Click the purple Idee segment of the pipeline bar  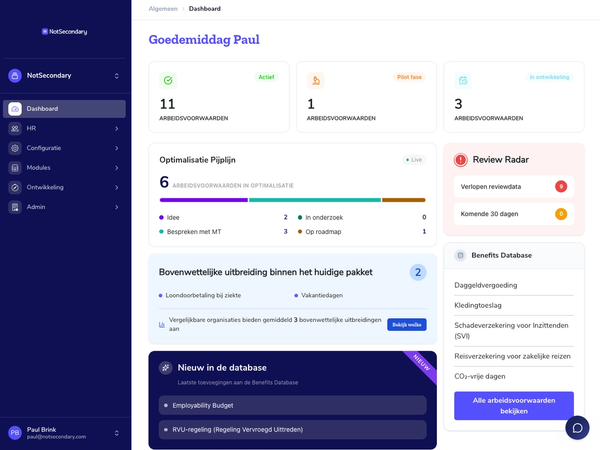(204, 200)
